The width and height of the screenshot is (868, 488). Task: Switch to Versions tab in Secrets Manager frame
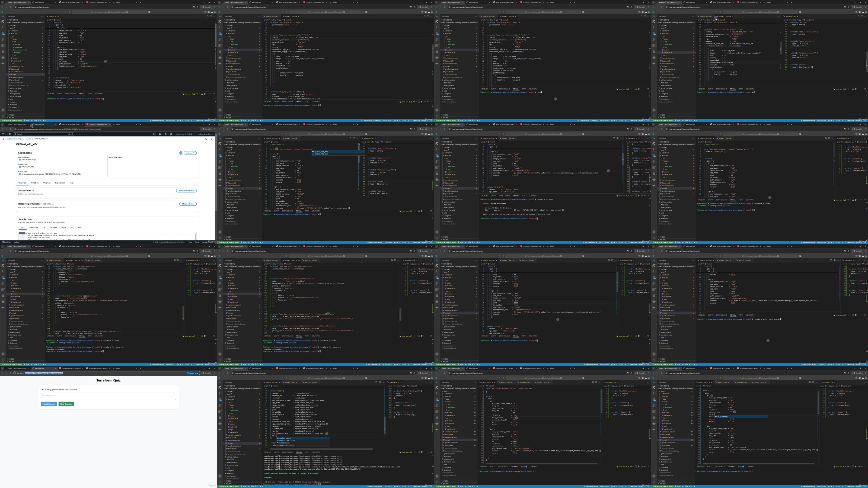click(x=47, y=183)
